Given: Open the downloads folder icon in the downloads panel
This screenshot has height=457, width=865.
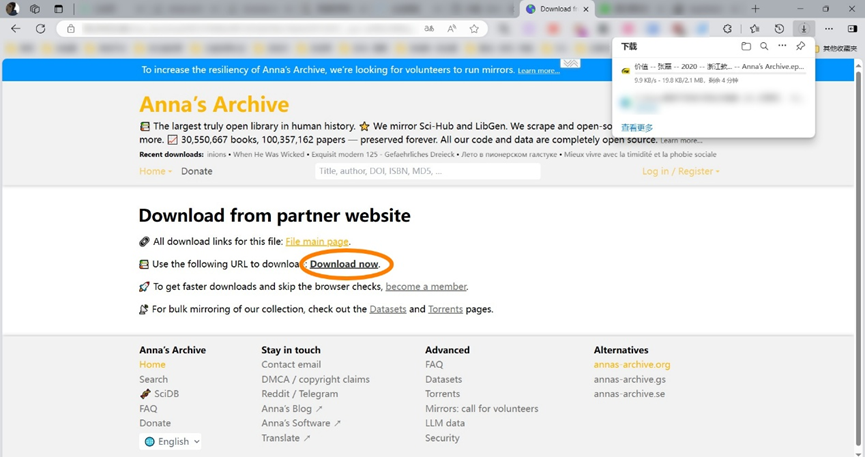Looking at the screenshot, I should point(746,46).
